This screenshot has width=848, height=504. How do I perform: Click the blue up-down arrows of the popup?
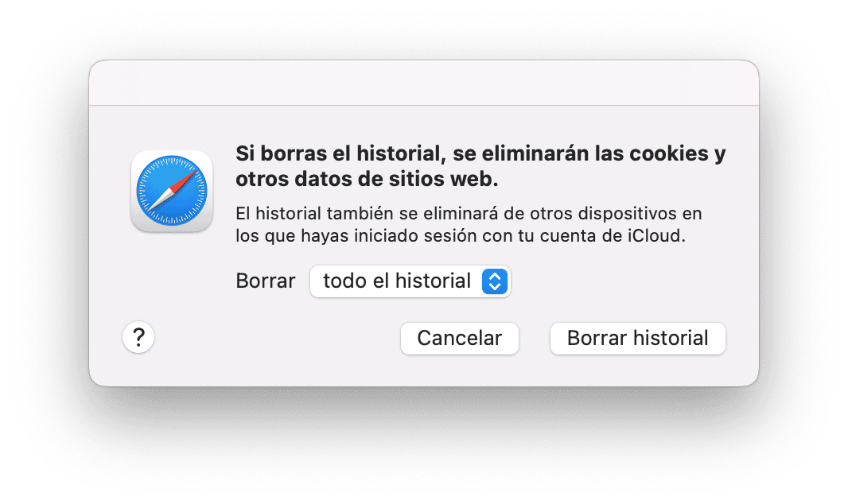tap(494, 281)
